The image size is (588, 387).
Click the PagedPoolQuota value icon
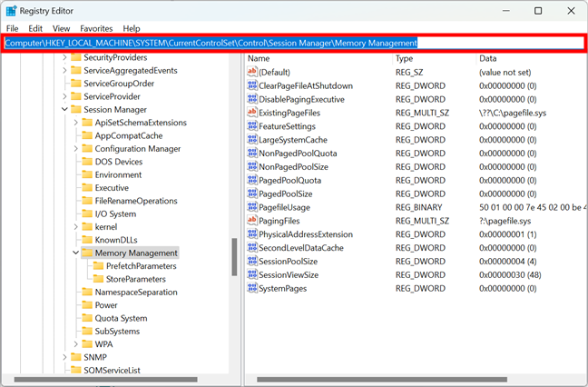[252, 180]
